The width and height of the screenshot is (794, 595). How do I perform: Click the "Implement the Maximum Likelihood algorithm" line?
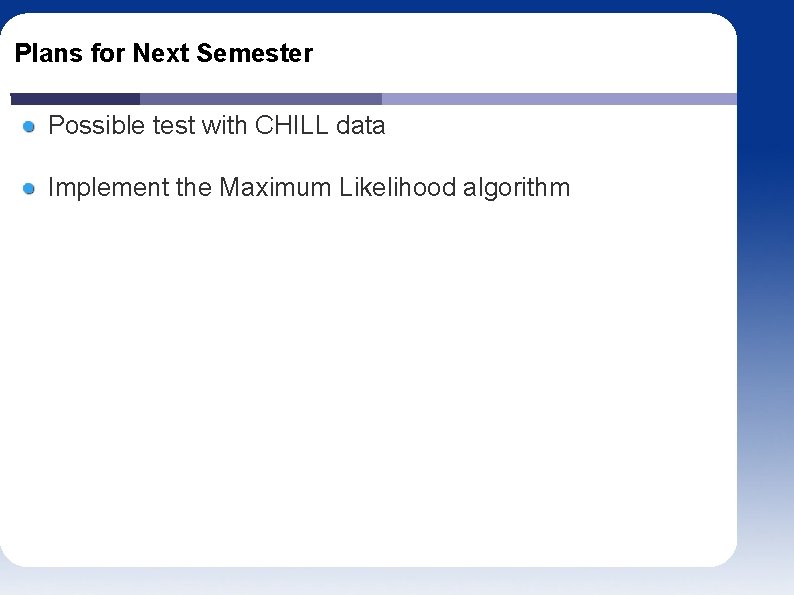(309, 188)
